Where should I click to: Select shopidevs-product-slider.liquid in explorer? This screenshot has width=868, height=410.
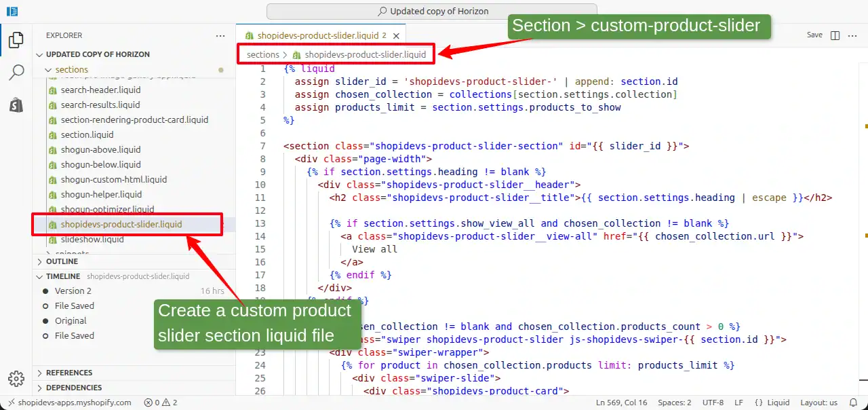pos(121,224)
